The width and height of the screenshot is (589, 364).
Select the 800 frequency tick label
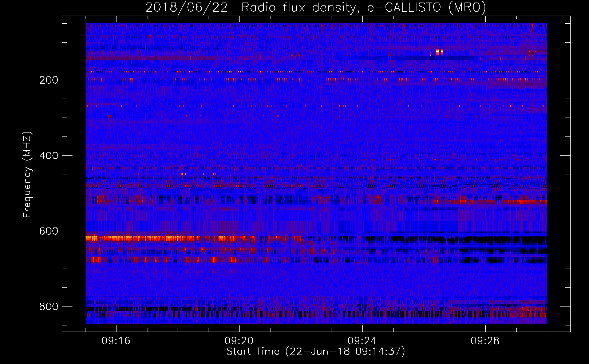[x=49, y=307]
